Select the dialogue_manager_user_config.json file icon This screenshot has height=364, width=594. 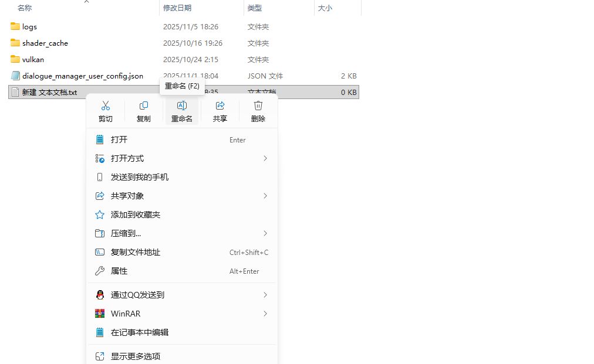(x=15, y=76)
